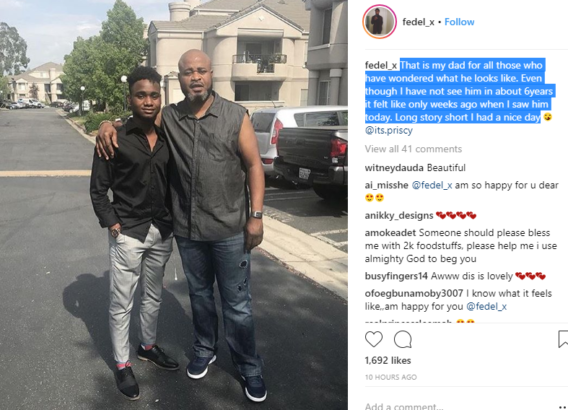The image size is (568, 410).
Task: Click the heart like icon
Action: [x=373, y=339]
